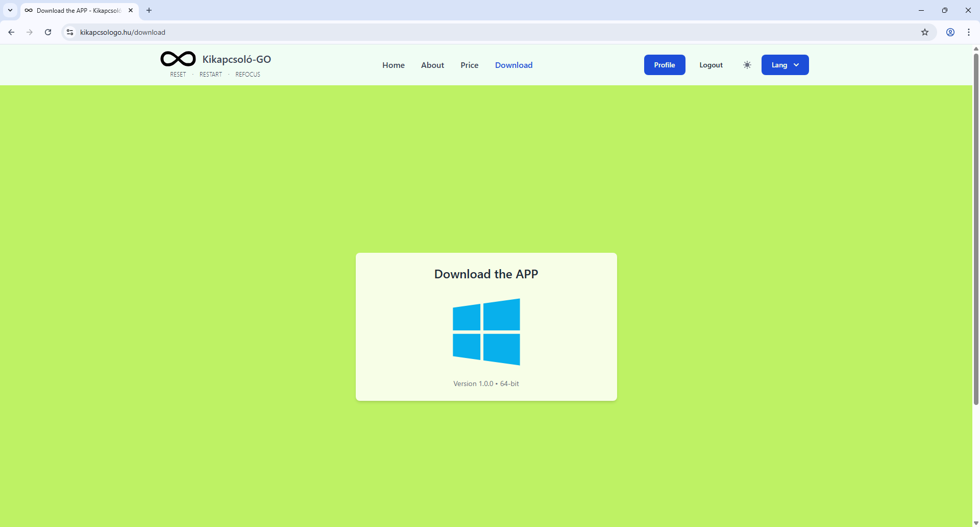Expand the Lang dropdown
Viewport: 980px width, 527px height.
tap(785, 65)
